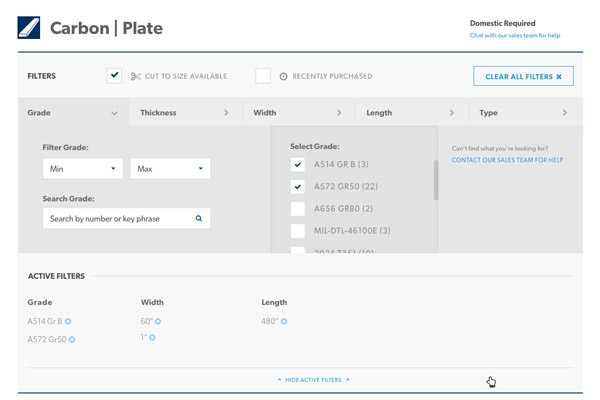Uncheck Cut To Size Available checkbox
600x400 pixels.
click(x=114, y=75)
